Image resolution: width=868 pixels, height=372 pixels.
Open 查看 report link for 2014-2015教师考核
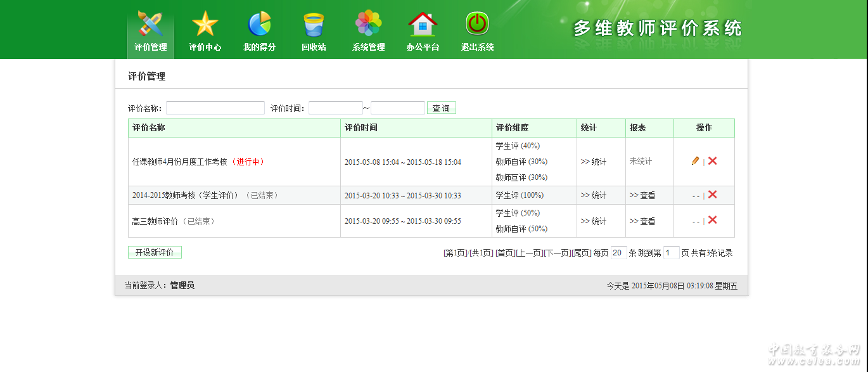click(642, 195)
